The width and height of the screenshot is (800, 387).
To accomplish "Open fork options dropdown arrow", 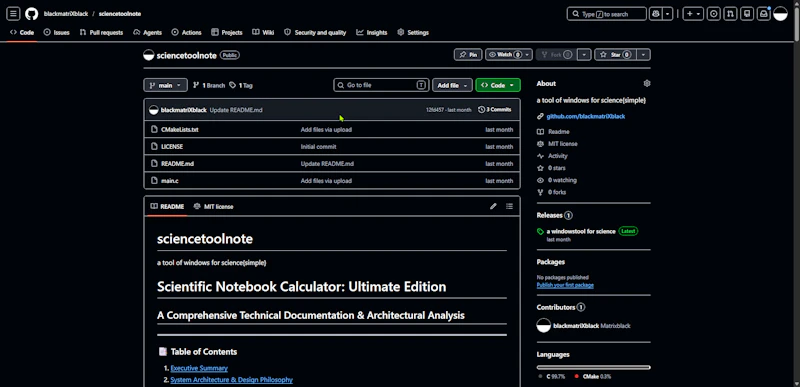I will 585,55.
